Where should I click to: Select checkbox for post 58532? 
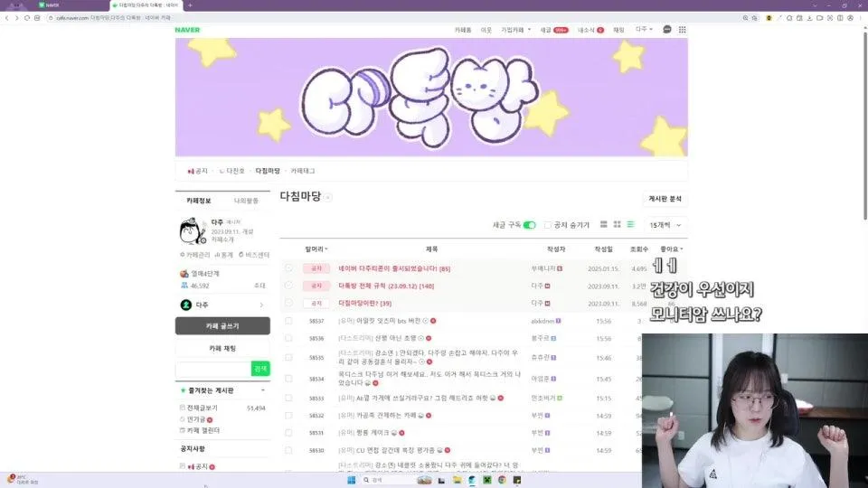288,416
